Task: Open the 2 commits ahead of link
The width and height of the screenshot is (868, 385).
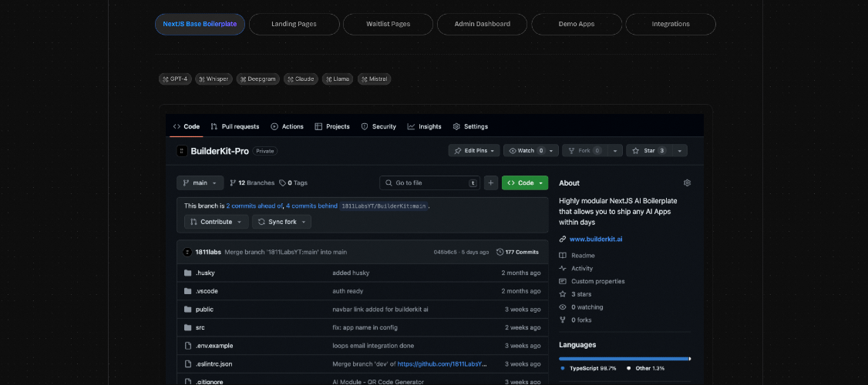Action: 254,206
